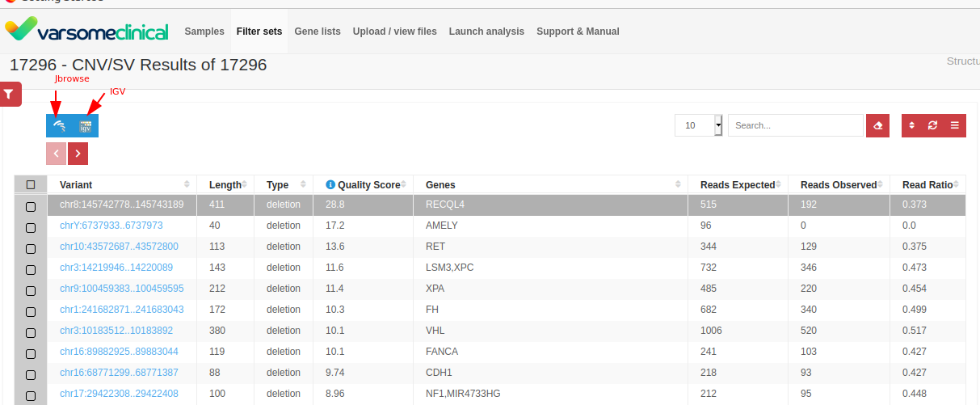Click the Quality Score info icon
Viewport: 980px width, 405px height.
coord(330,184)
